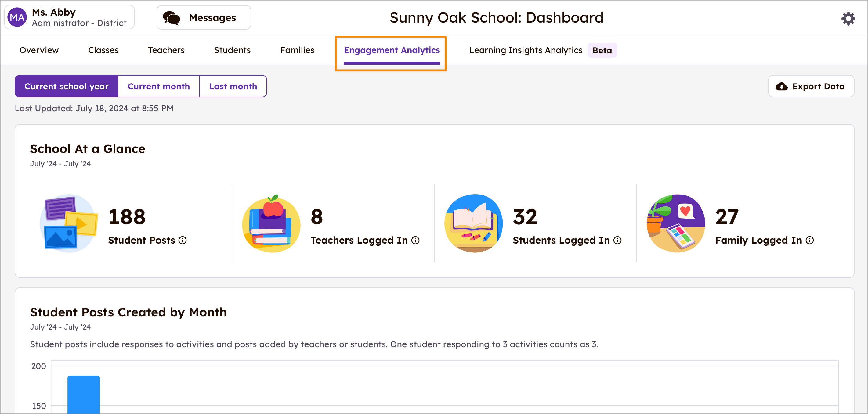Image resolution: width=868 pixels, height=414 pixels.
Task: Switch to Current month view
Action: (159, 86)
